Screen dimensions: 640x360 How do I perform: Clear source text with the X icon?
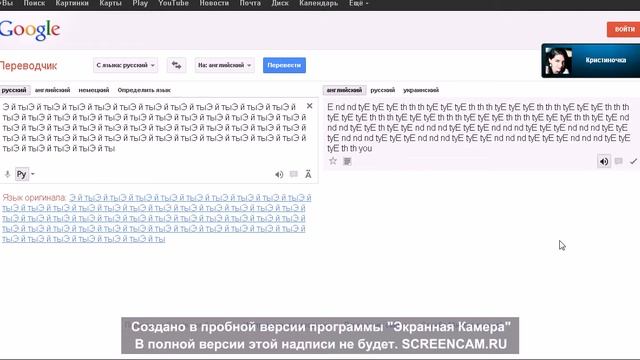click(x=309, y=106)
